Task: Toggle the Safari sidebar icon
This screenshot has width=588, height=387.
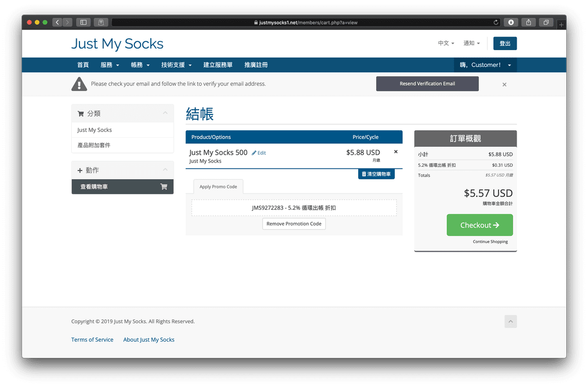Action: click(84, 22)
